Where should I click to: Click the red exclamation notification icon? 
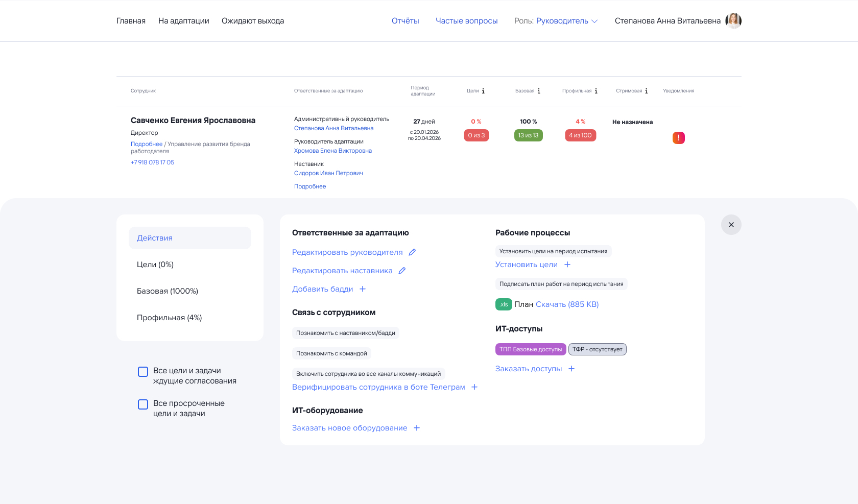[678, 138]
